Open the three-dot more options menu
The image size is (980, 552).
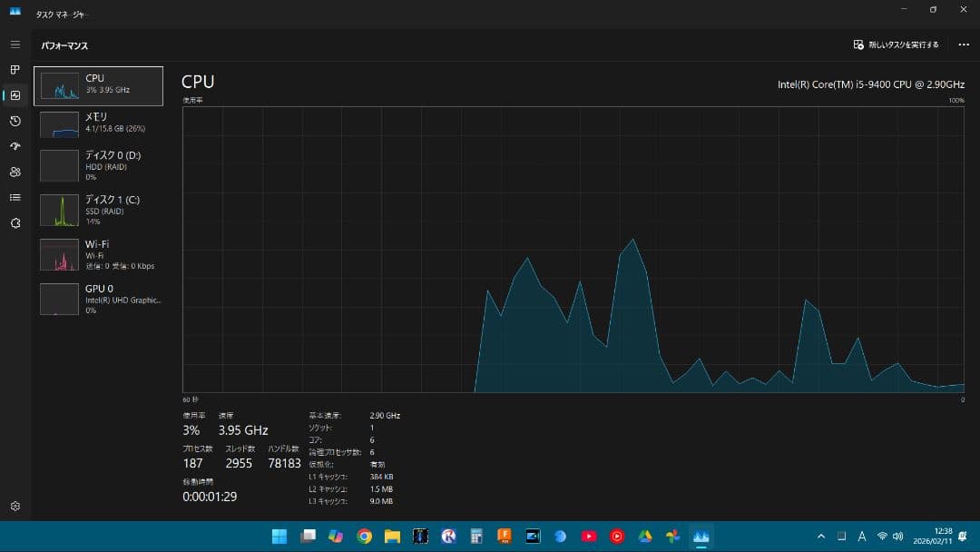point(963,44)
